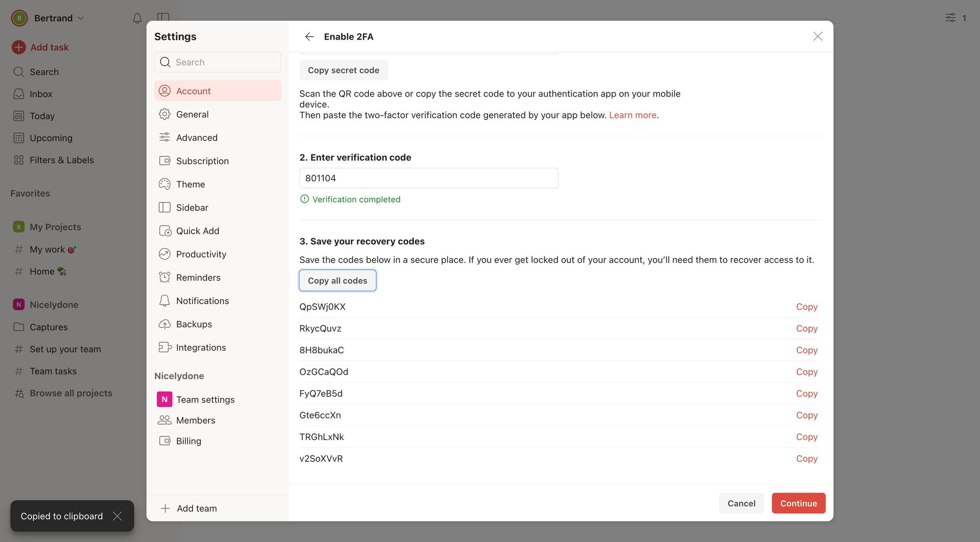
Task: Dismiss the Copied to clipboard toast
Action: pos(118,516)
